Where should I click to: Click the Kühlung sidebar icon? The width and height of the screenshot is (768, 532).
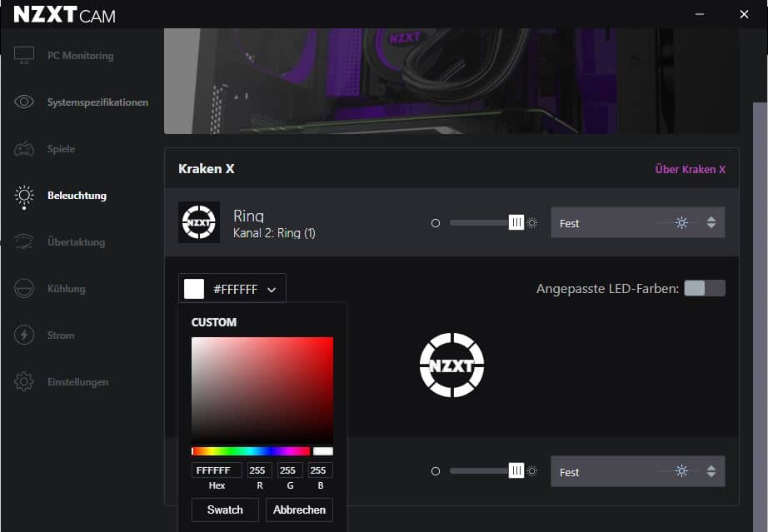[x=24, y=289]
